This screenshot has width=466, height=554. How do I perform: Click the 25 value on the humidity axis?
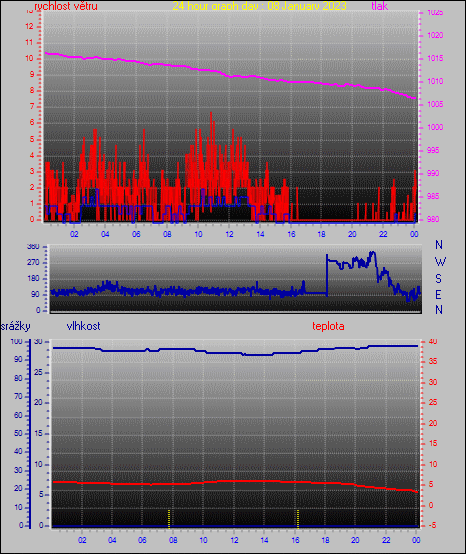pyautogui.click(x=38, y=372)
